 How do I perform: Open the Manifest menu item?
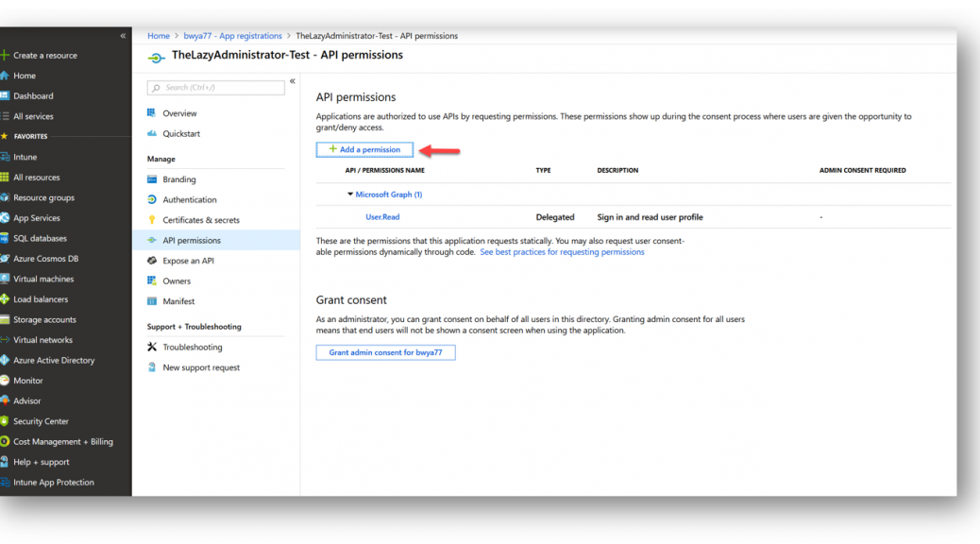tap(178, 301)
